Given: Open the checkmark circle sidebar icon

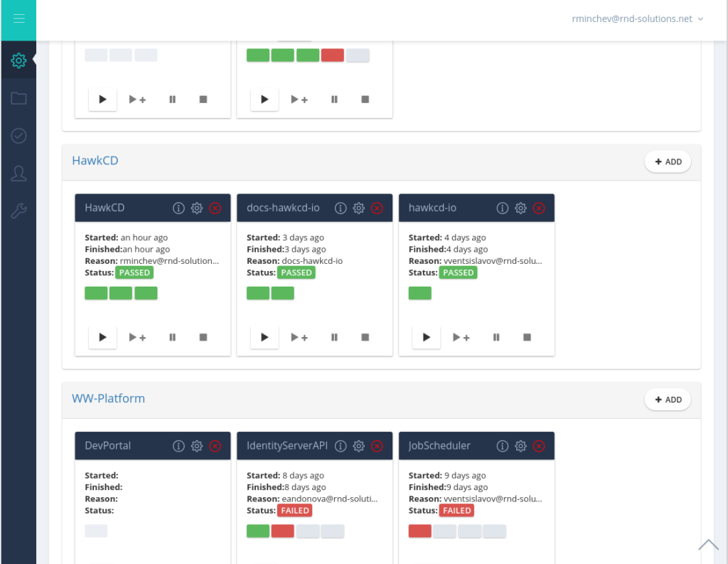Looking at the screenshot, I should [x=18, y=136].
